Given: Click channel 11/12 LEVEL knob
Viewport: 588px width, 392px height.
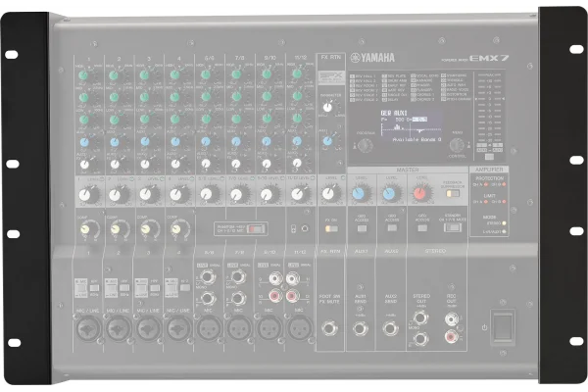Looking at the screenshot, I should coord(297,194).
